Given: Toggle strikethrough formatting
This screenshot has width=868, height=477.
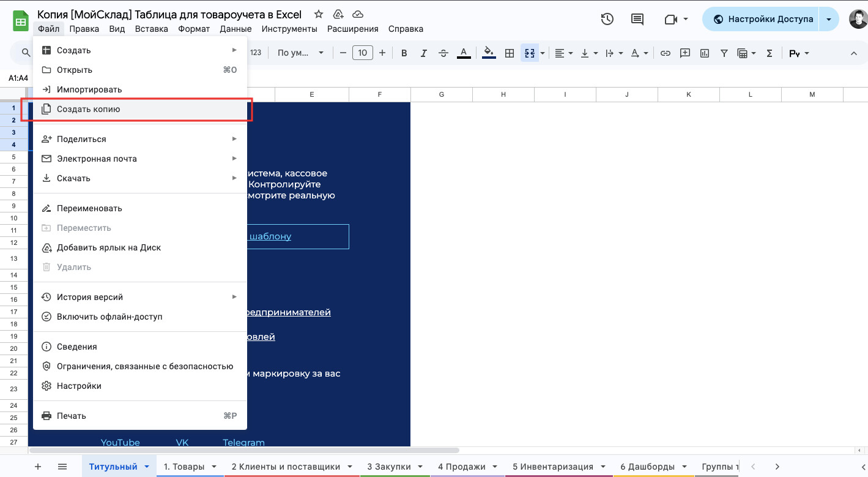Looking at the screenshot, I should 443,53.
